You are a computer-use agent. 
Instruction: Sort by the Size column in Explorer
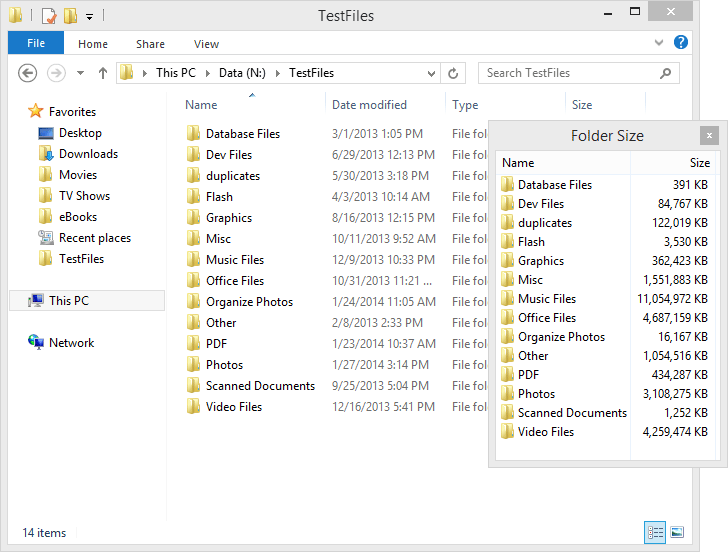(x=582, y=105)
